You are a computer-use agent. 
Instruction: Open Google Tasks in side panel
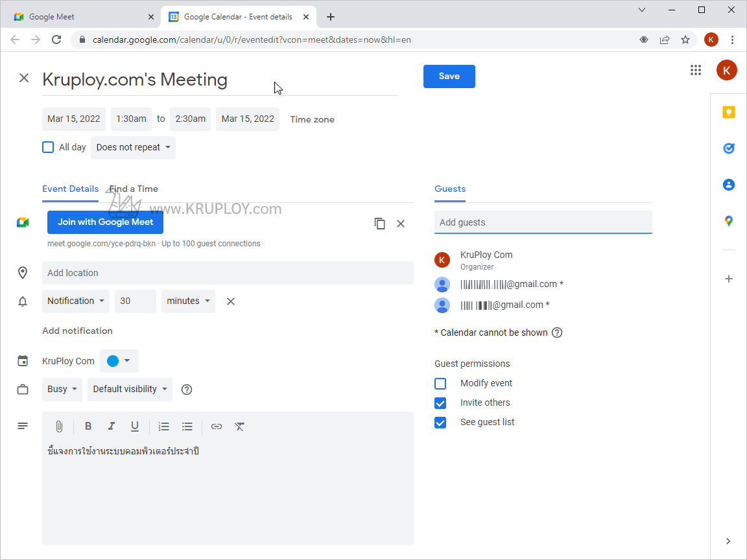click(x=728, y=148)
